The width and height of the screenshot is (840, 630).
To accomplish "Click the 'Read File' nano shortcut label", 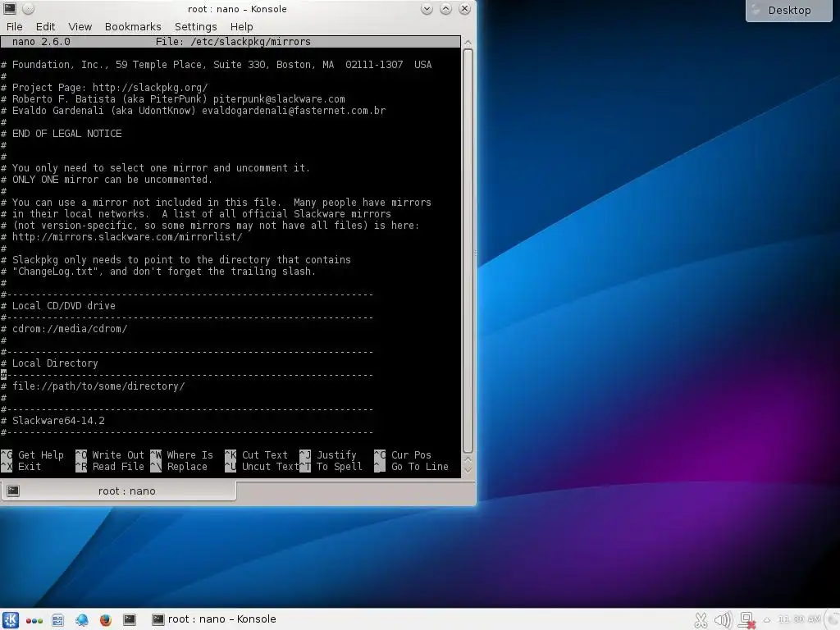I will click(x=118, y=467).
